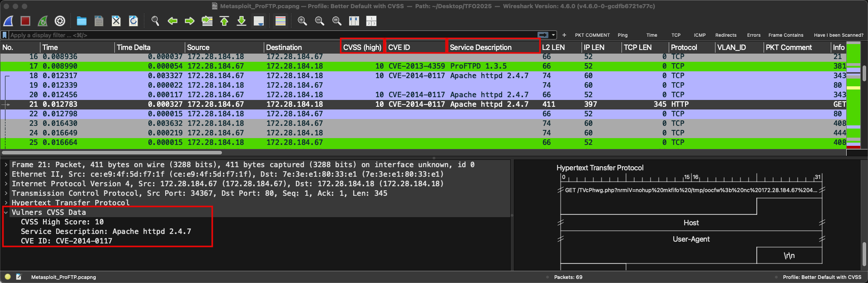This screenshot has height=283, width=868.
Task: Select the CVE ID: CVE-2014-0117 field
Action: pos(66,241)
